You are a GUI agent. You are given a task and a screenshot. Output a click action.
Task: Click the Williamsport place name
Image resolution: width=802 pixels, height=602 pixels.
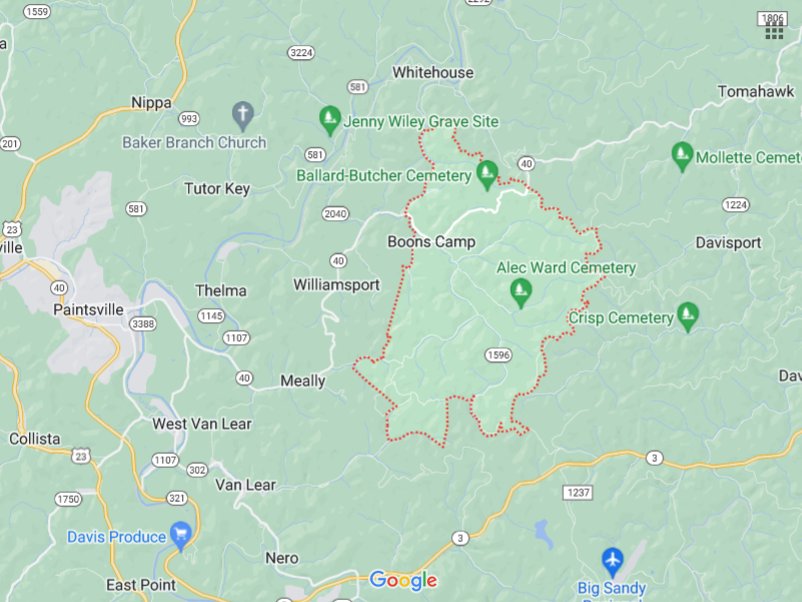[337, 284]
